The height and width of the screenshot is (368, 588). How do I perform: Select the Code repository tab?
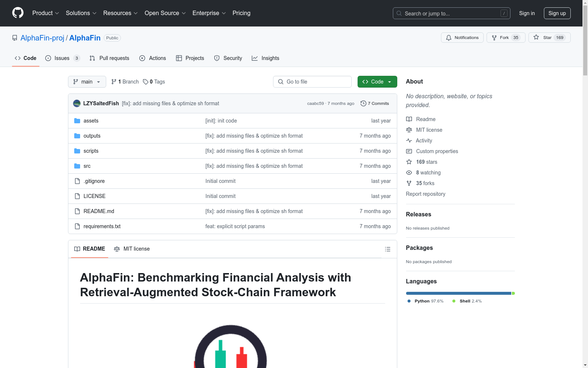(25, 58)
